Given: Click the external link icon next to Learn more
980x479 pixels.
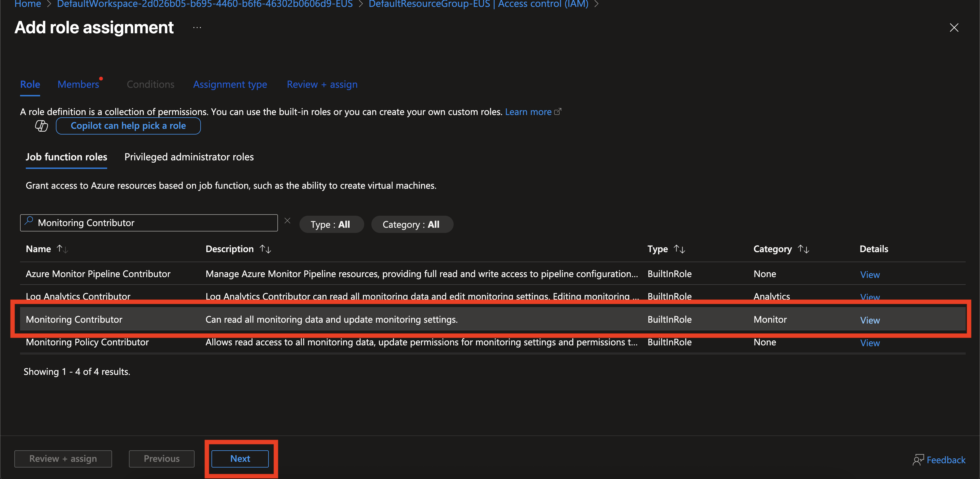Looking at the screenshot, I should 558,111.
